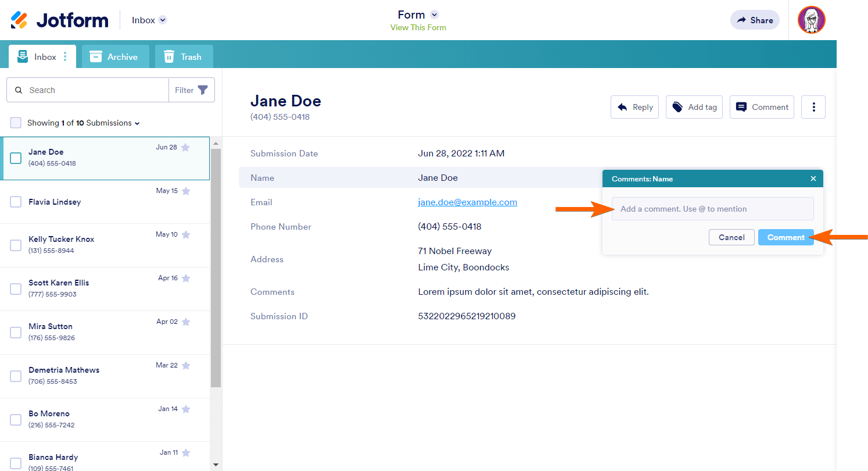The height and width of the screenshot is (471, 868).
Task: Cancel the comment popup
Action: [x=731, y=237]
